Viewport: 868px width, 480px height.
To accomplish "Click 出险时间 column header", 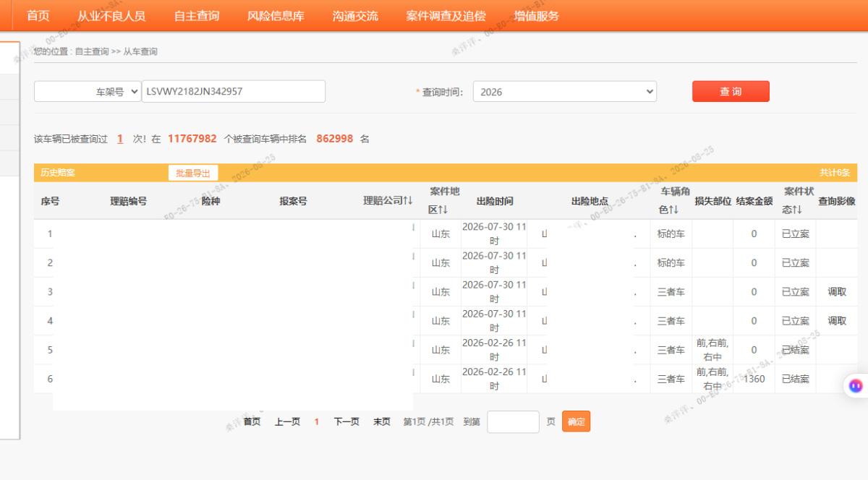I will tap(495, 201).
